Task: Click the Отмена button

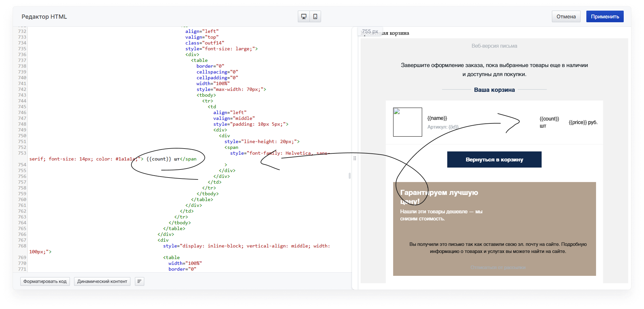Action: (x=566, y=16)
